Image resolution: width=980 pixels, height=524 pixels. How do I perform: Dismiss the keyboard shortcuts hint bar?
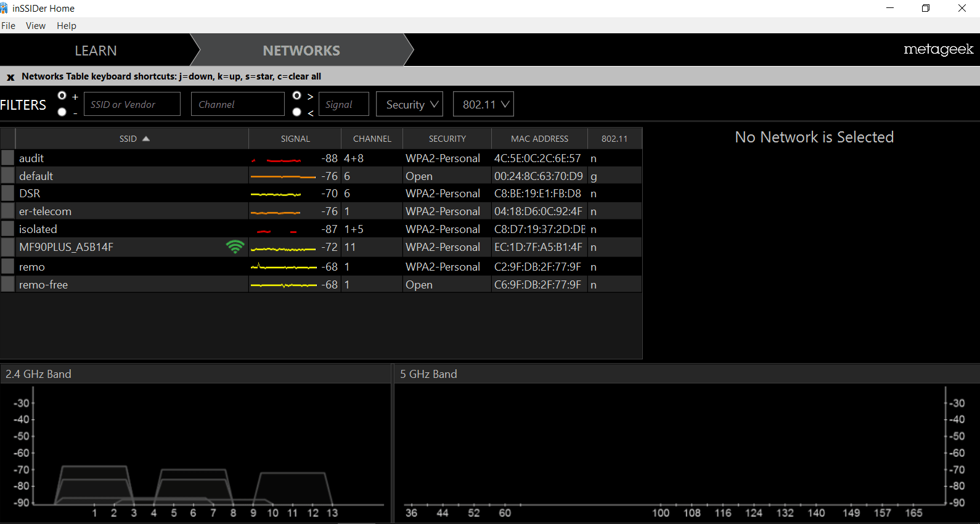pyautogui.click(x=10, y=77)
